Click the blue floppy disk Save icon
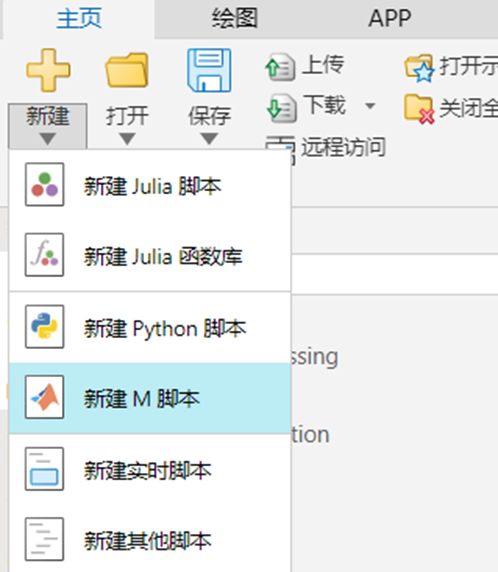498x572 pixels. point(209,70)
